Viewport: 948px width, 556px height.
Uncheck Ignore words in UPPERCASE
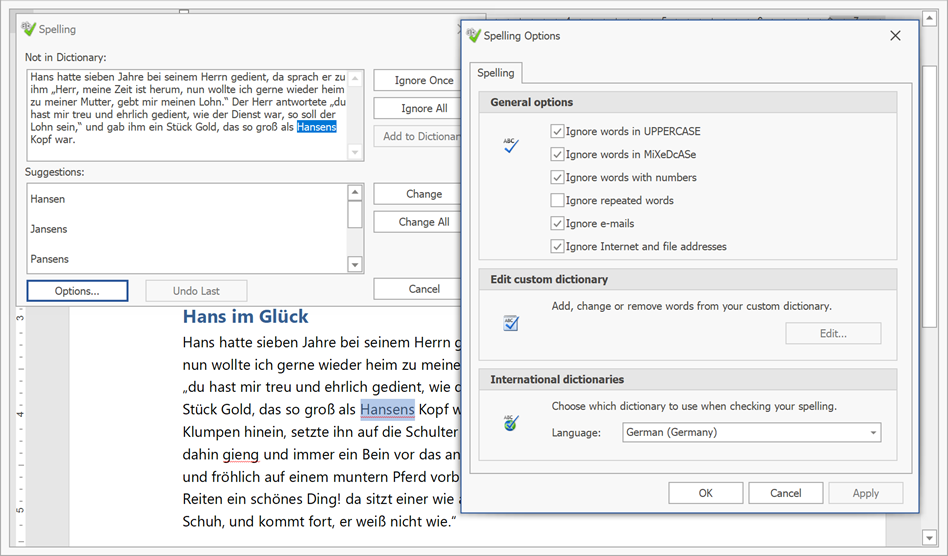(x=557, y=131)
